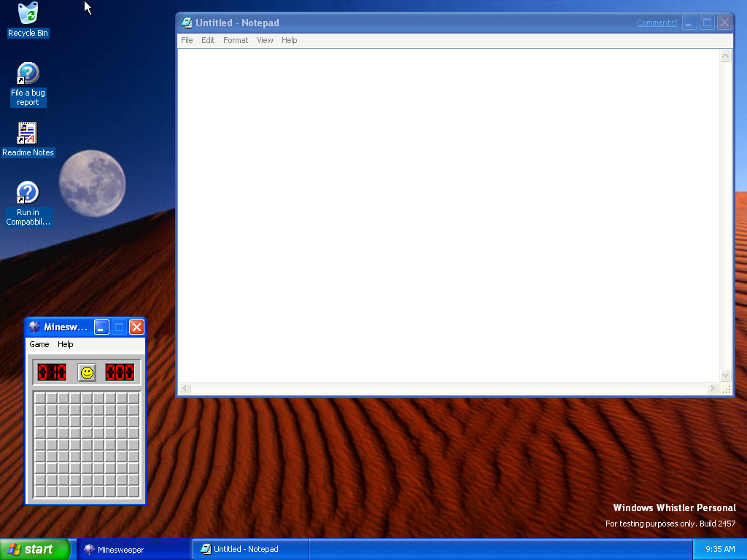Minimize the Minesweeper window
The image size is (747, 560).
101,327
